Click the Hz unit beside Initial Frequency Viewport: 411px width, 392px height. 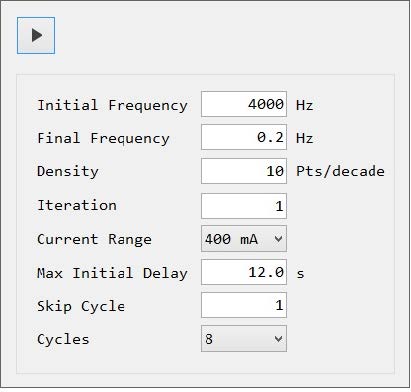coord(305,105)
